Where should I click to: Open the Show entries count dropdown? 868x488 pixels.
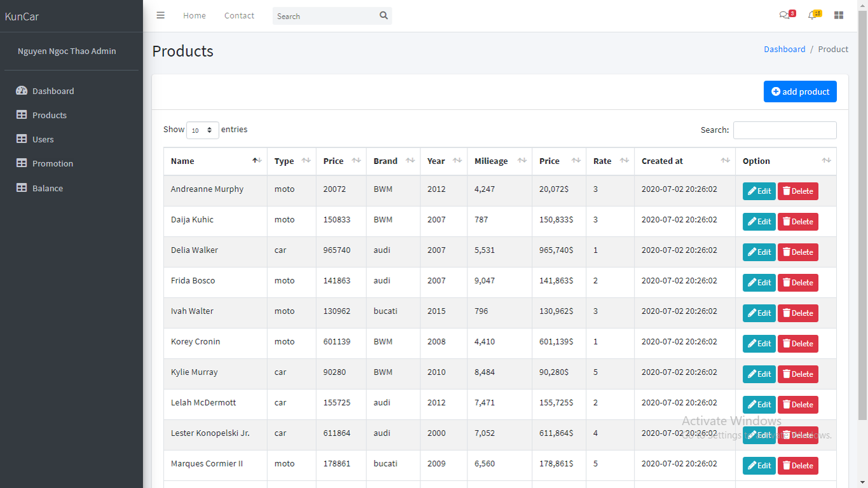point(203,130)
